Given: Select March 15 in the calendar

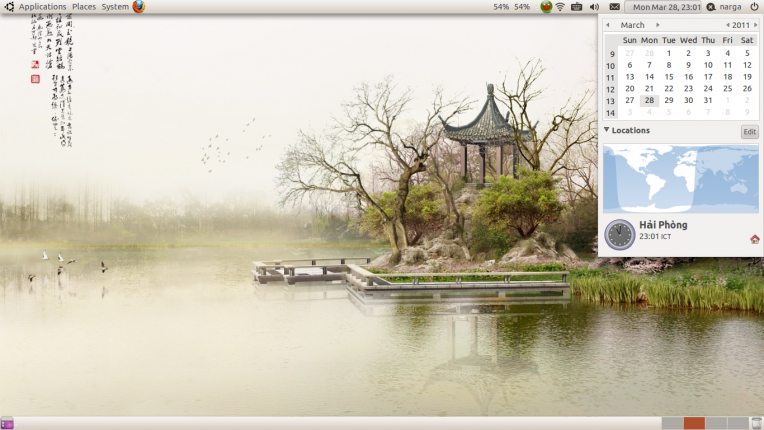Looking at the screenshot, I should [668, 76].
